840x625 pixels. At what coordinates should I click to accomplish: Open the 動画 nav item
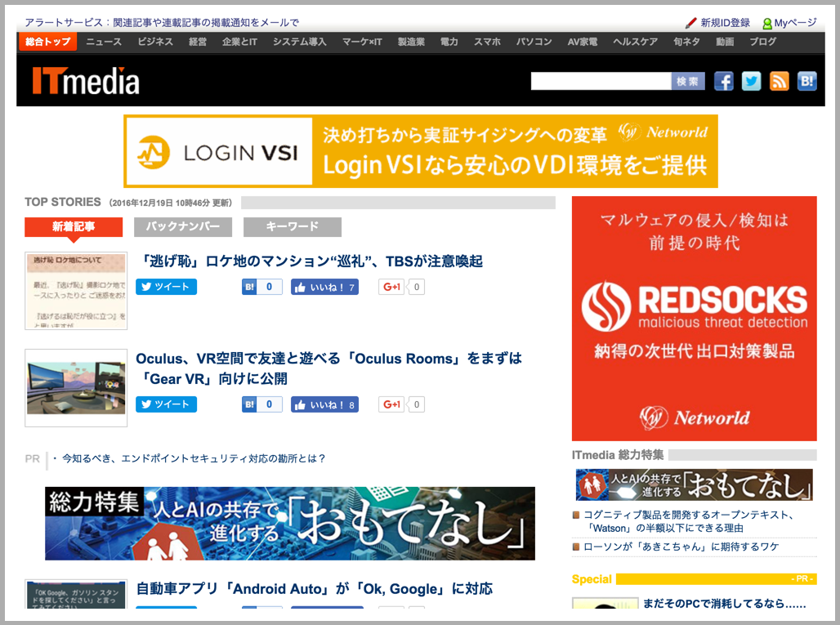725,42
